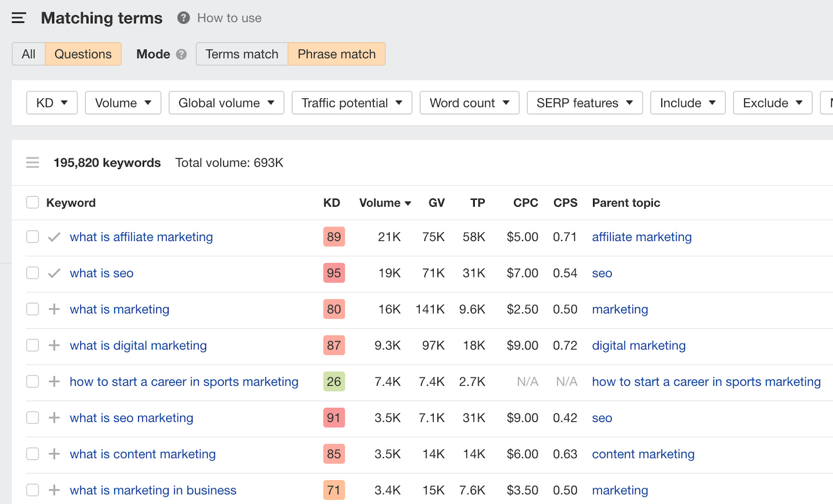Add 'what is content marketing' via plus icon
Viewport: 833px width, 504px height.
point(53,453)
